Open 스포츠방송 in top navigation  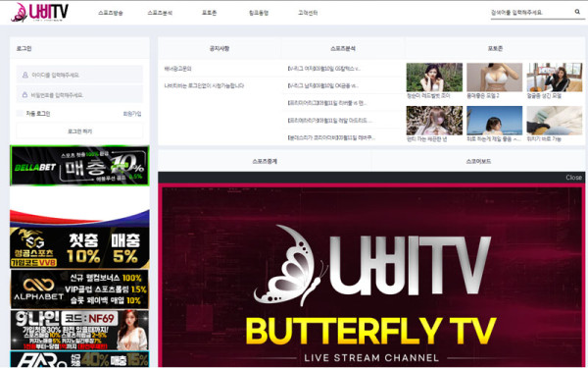[x=111, y=13]
